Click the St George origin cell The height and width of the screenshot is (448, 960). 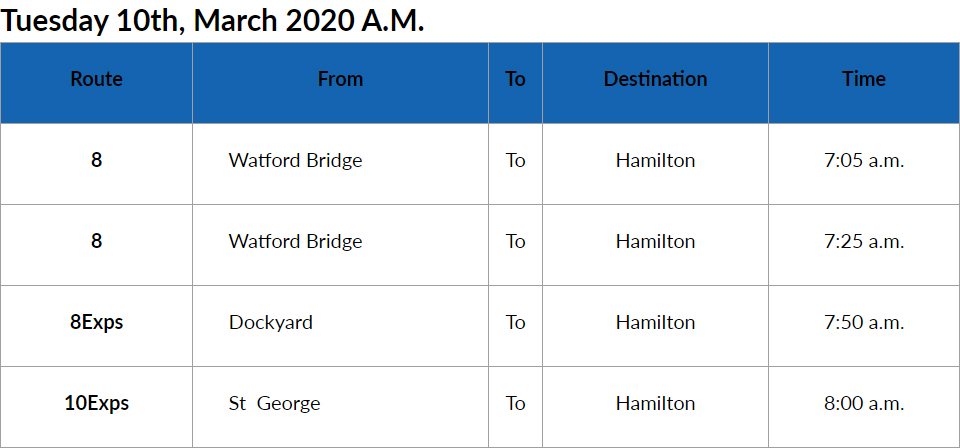pos(275,403)
